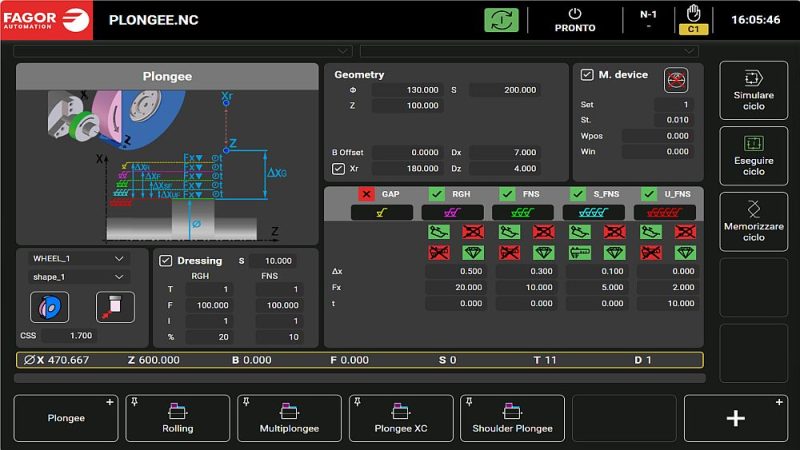Image resolution: width=800 pixels, height=450 pixels.
Task: Click Eseguire ciclo button
Action: (754, 156)
